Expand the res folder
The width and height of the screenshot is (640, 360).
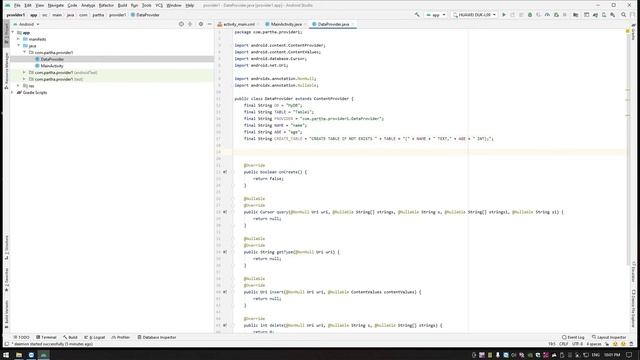pyautogui.click(x=19, y=86)
